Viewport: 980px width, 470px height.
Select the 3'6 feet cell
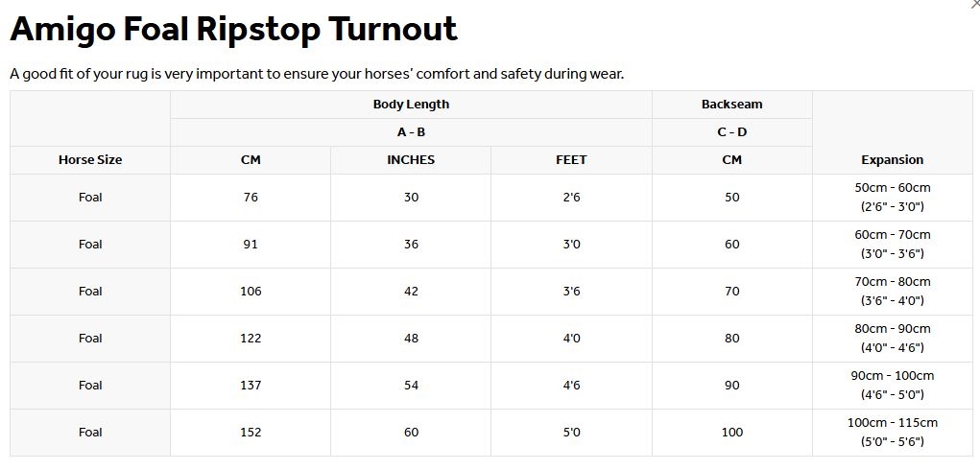click(571, 292)
